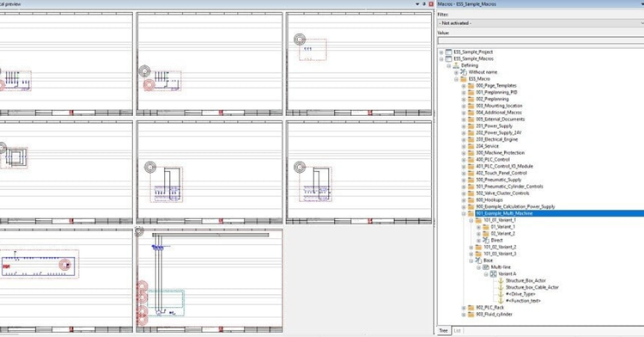Open the Filter dropdown 'Not activated'
The image size is (644, 337).
[x=540, y=23]
